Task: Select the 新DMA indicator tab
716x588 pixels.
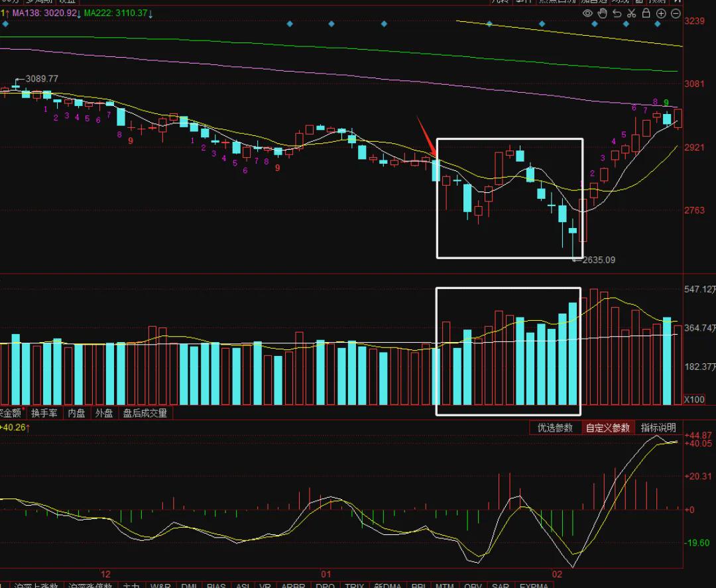Action: [x=387, y=585]
